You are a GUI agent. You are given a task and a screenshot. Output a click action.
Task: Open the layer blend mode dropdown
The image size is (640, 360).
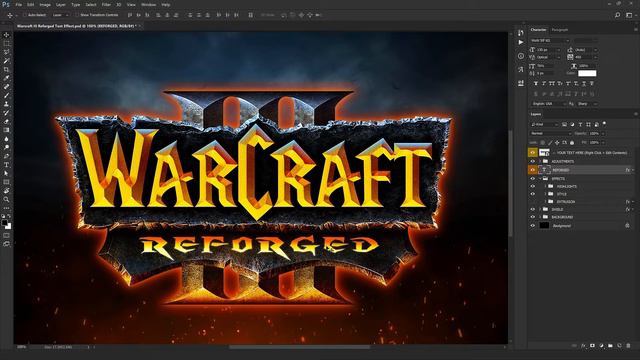(x=551, y=133)
